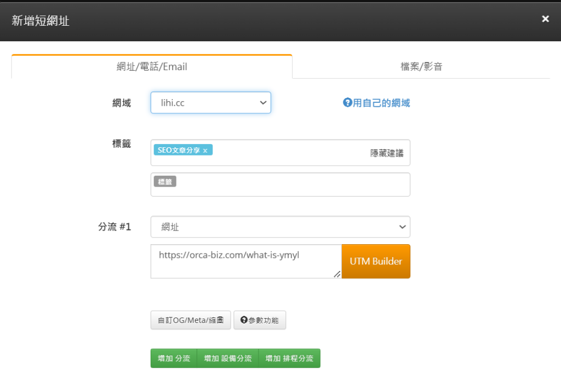Grab the URL textarea resize handle
Screen dimensions: 561x392
tap(337, 274)
